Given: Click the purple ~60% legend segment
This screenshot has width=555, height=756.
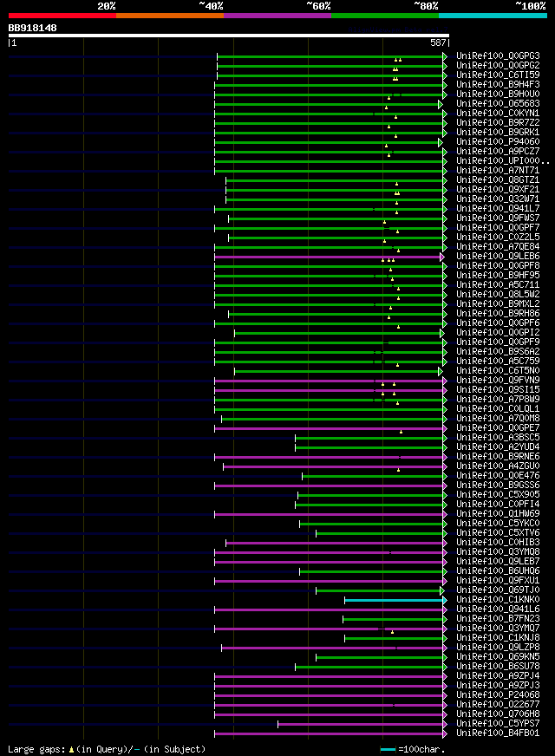Looking at the screenshot, I should coord(277,16).
